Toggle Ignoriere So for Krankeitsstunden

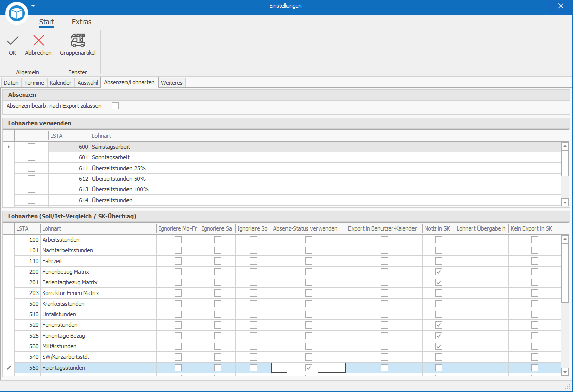(253, 304)
